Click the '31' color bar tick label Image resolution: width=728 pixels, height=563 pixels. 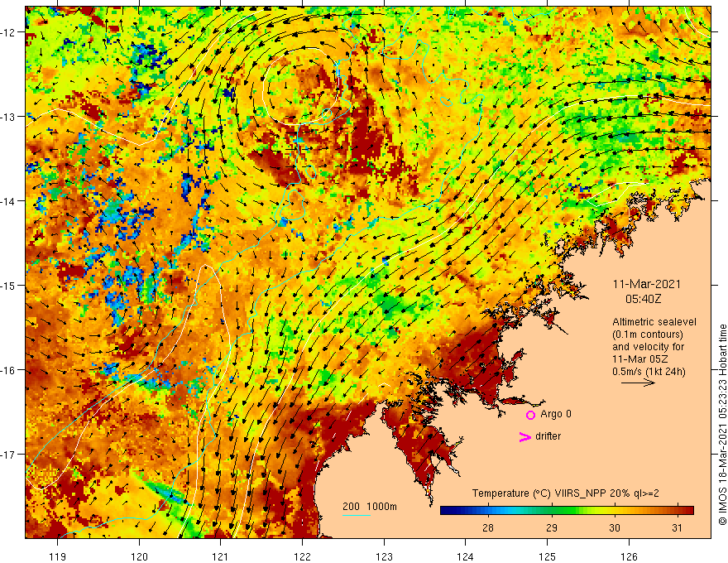coord(678,527)
